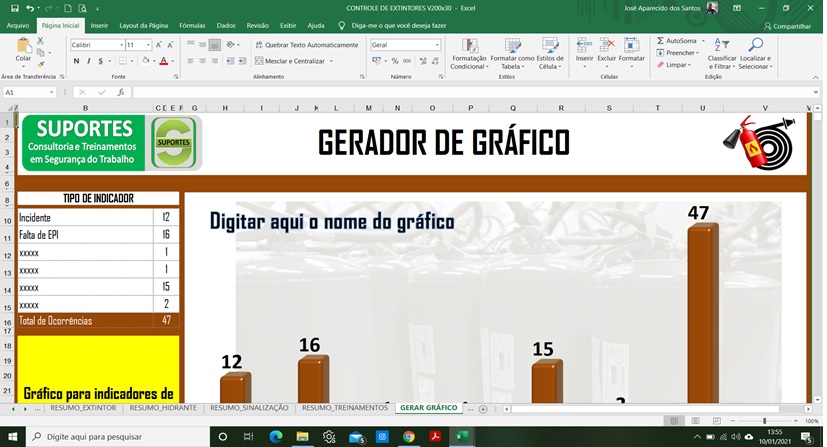The height and width of the screenshot is (447, 827).
Task: Click the Undo arrow icon
Action: pos(30,8)
